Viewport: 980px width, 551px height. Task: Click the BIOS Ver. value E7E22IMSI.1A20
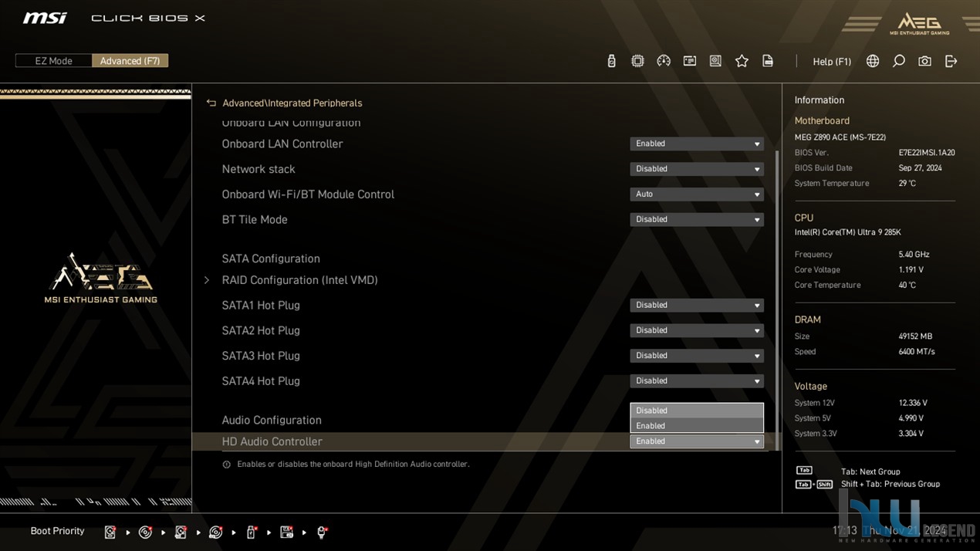coord(926,153)
